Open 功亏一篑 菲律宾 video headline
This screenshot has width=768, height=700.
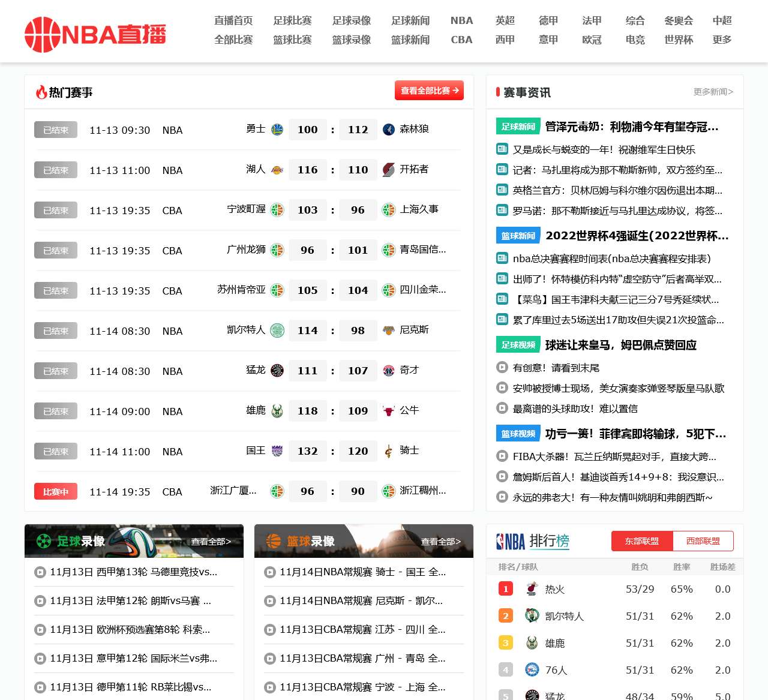click(636, 434)
